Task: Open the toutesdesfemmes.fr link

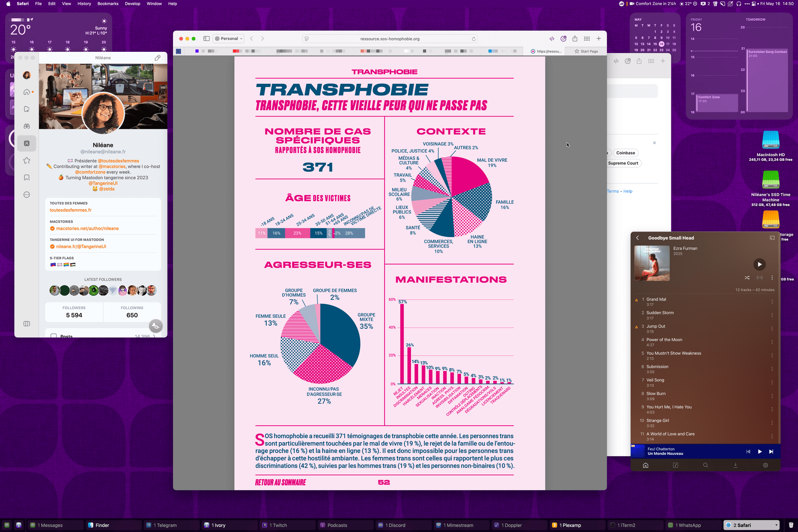Action: pyautogui.click(x=71, y=210)
